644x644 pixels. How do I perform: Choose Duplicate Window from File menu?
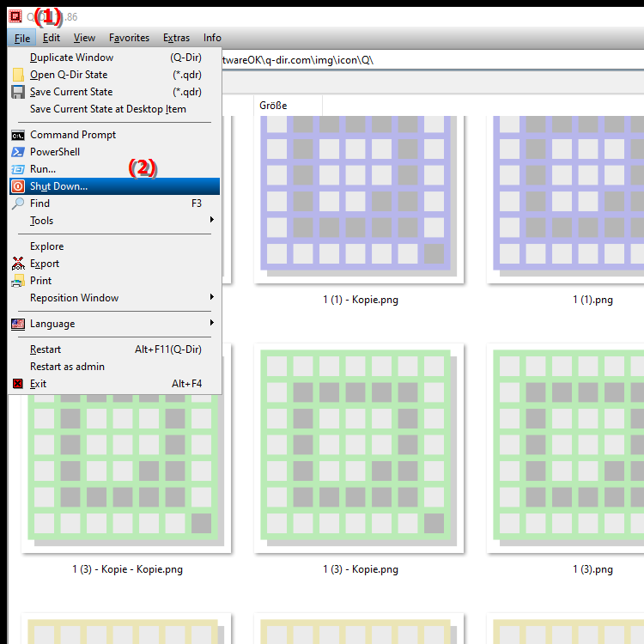(114, 58)
